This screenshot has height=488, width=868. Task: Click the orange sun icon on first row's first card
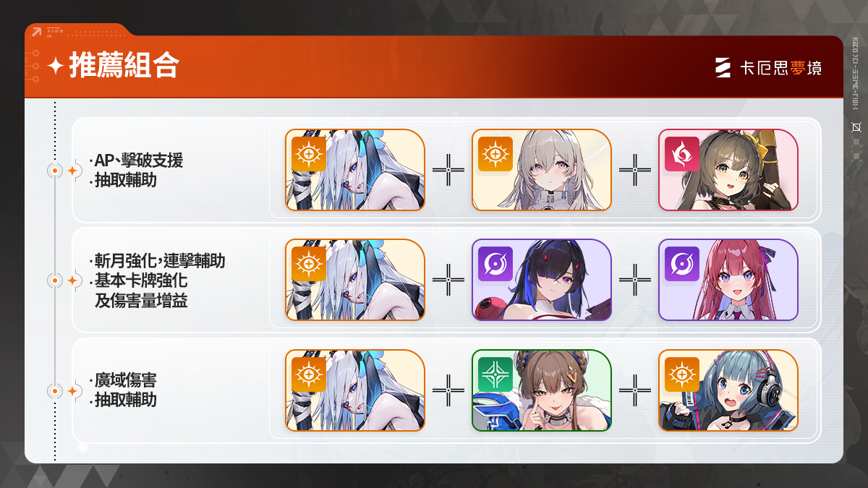(x=309, y=154)
